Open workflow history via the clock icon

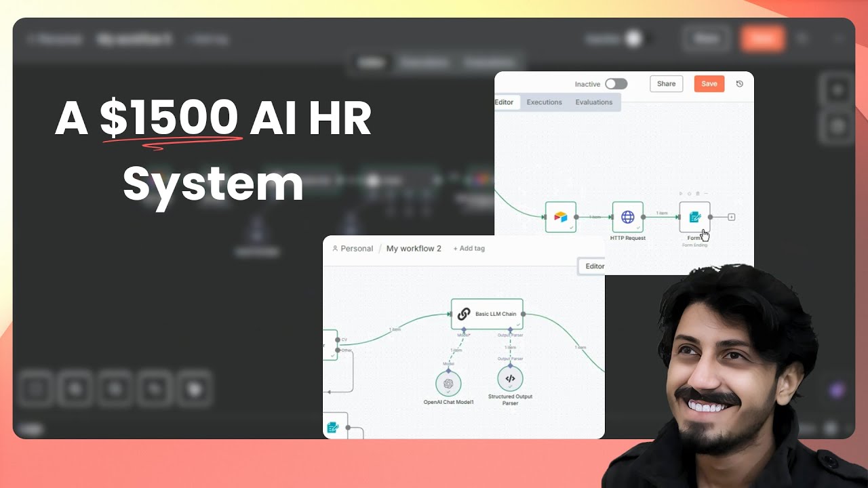click(739, 84)
